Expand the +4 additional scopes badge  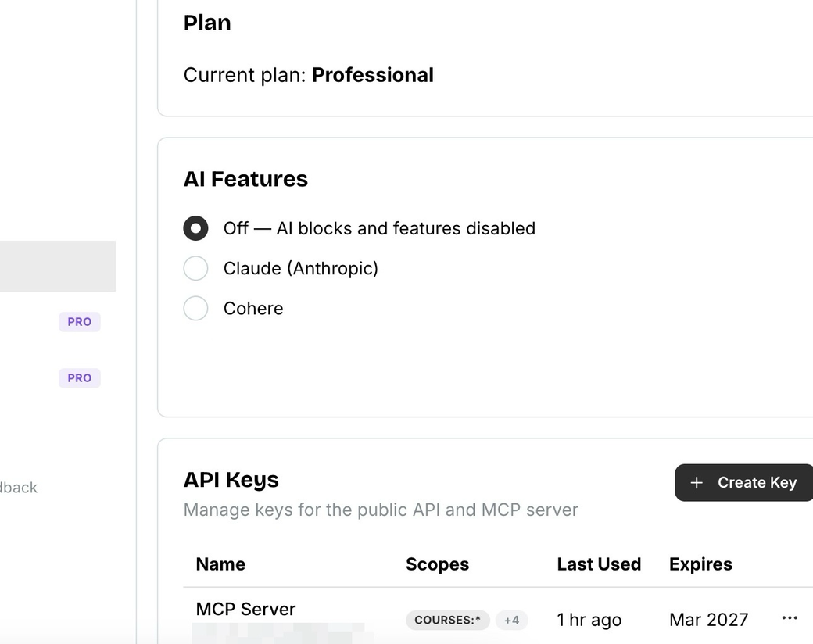[x=511, y=620]
